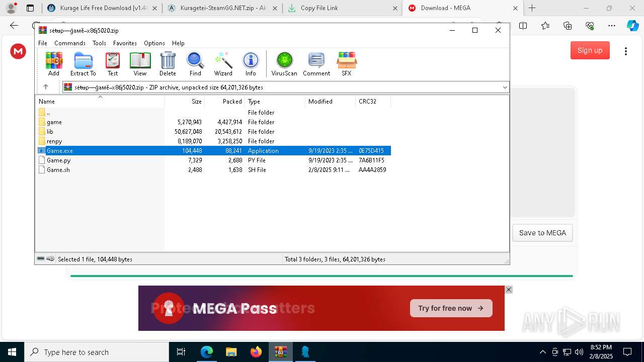Open a new browser tab
Viewport: 644px width, 362px height.
click(532, 8)
